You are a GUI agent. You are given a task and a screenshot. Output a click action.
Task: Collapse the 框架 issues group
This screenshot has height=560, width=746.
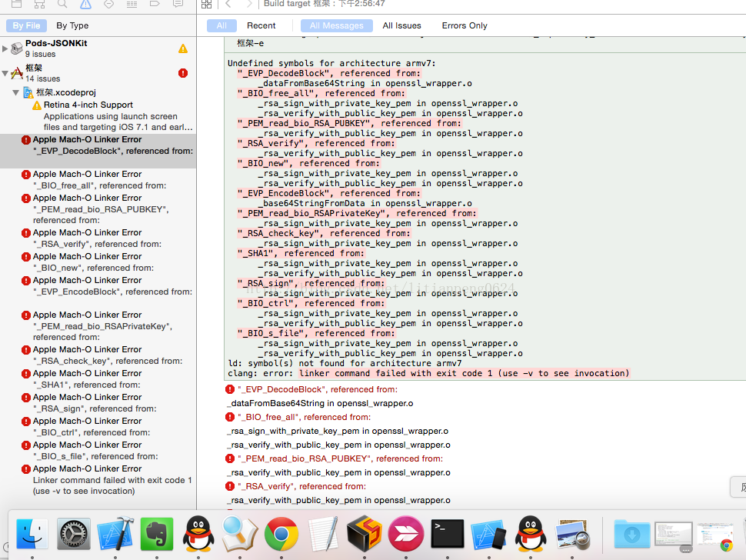(x=5, y=73)
